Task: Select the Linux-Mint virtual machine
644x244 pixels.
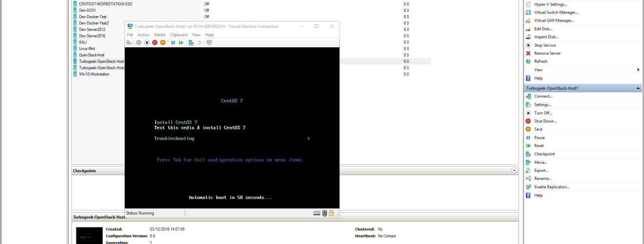Action: pyautogui.click(x=87, y=49)
